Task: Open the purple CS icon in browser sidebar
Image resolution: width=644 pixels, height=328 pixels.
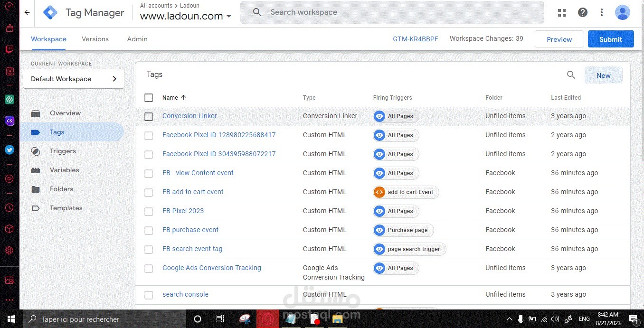Action: click(x=9, y=121)
